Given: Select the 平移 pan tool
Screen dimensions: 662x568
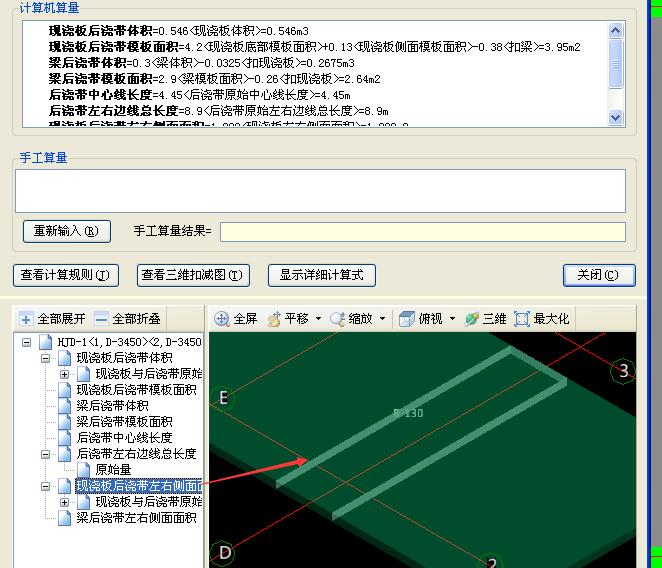Looking at the screenshot, I should point(288,319).
